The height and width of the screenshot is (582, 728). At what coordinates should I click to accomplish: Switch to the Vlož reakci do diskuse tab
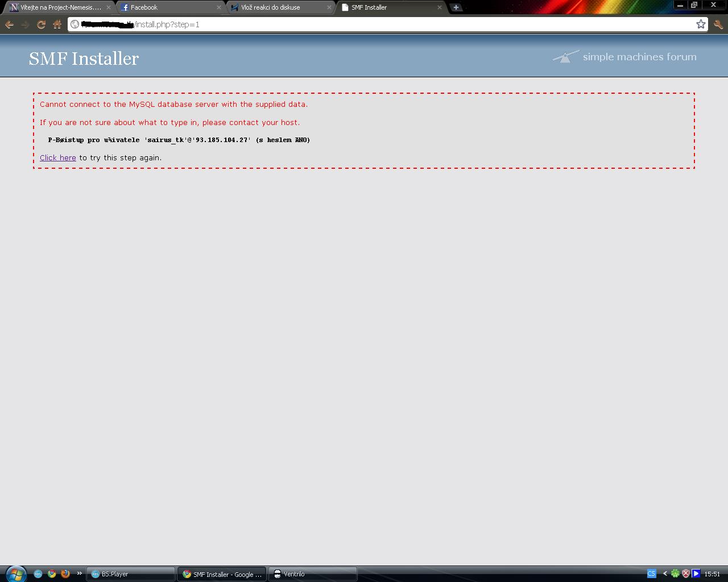[x=281, y=7]
